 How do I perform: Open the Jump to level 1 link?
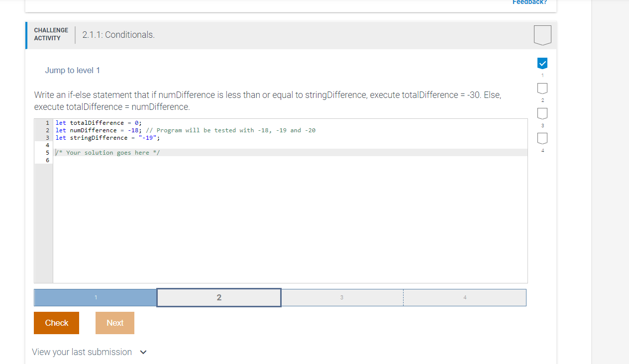pos(73,70)
